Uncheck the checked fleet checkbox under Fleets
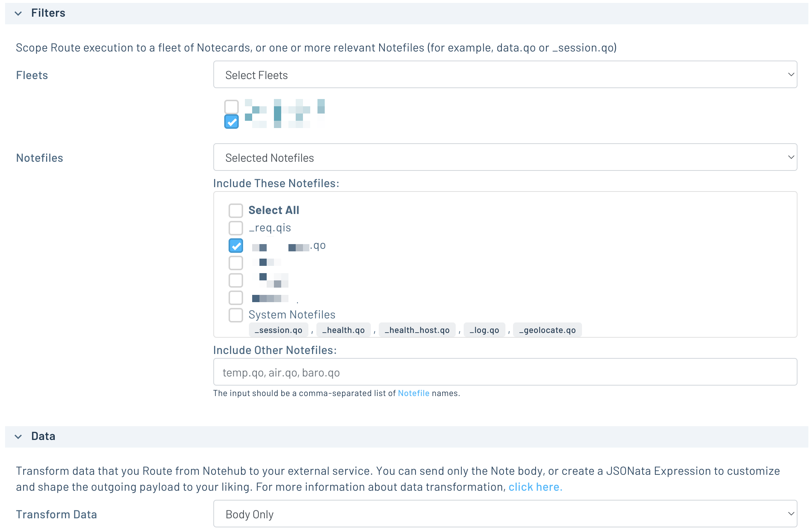Image resolution: width=812 pixels, height=531 pixels. click(x=231, y=122)
